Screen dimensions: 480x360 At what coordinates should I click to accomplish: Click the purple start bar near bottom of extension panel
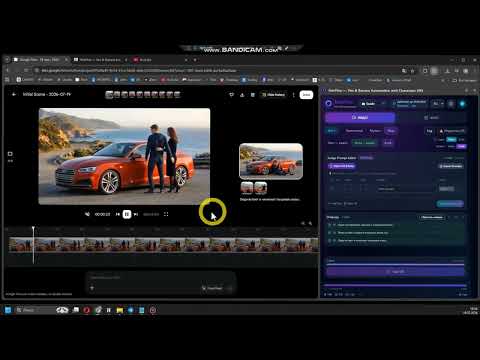(395, 272)
